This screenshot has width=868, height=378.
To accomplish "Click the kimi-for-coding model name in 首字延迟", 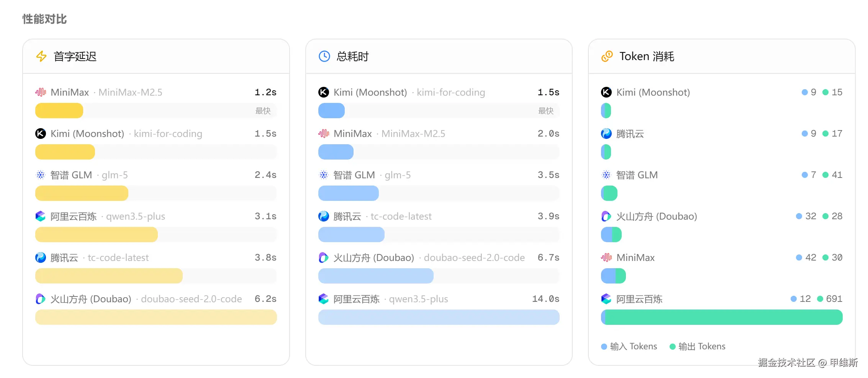I will coord(168,134).
